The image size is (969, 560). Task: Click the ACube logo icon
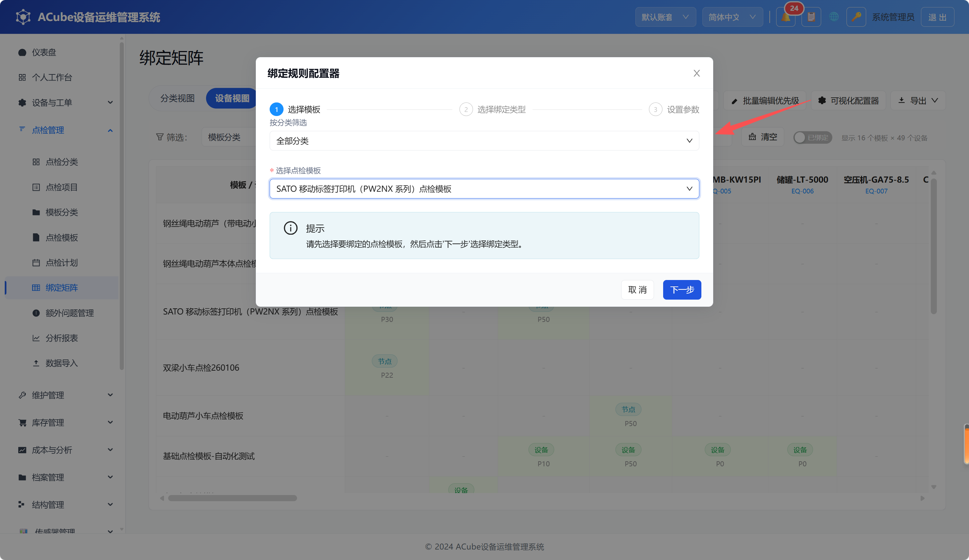tap(23, 17)
